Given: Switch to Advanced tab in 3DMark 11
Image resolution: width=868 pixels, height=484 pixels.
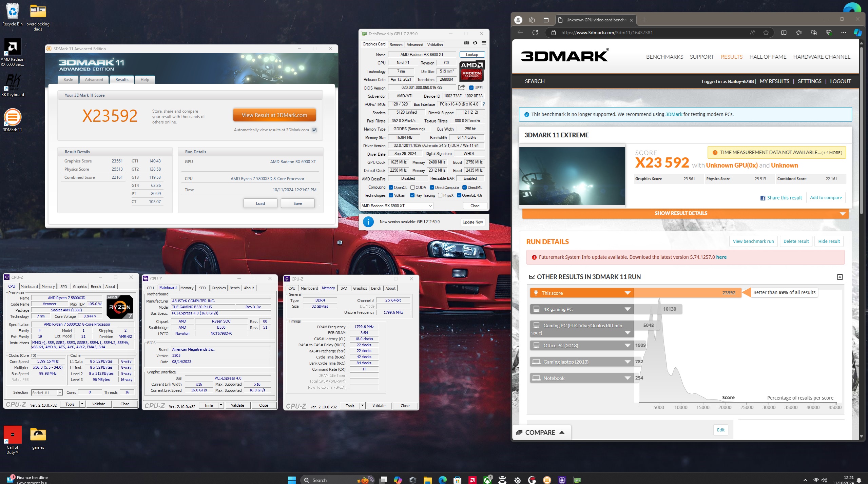Looking at the screenshot, I should click(94, 80).
